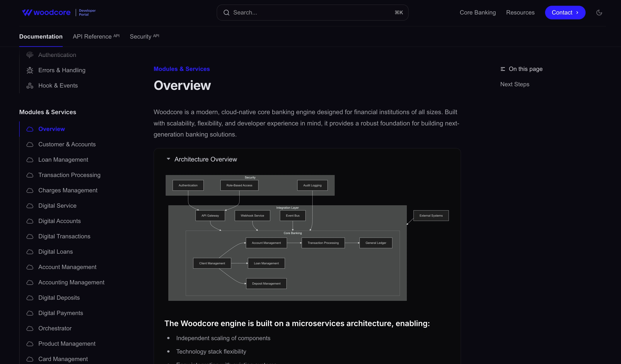Click the cloud icon beside Card Management
621x364 pixels.
(x=30, y=359)
